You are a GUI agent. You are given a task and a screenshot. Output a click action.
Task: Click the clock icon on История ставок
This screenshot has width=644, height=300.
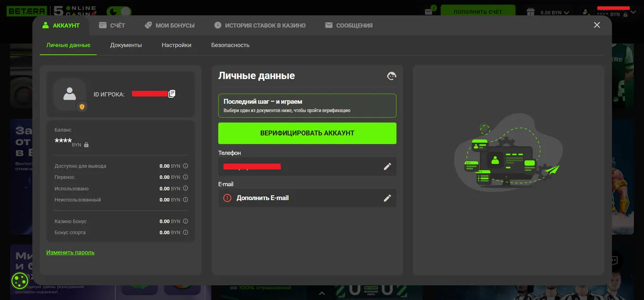click(x=218, y=26)
